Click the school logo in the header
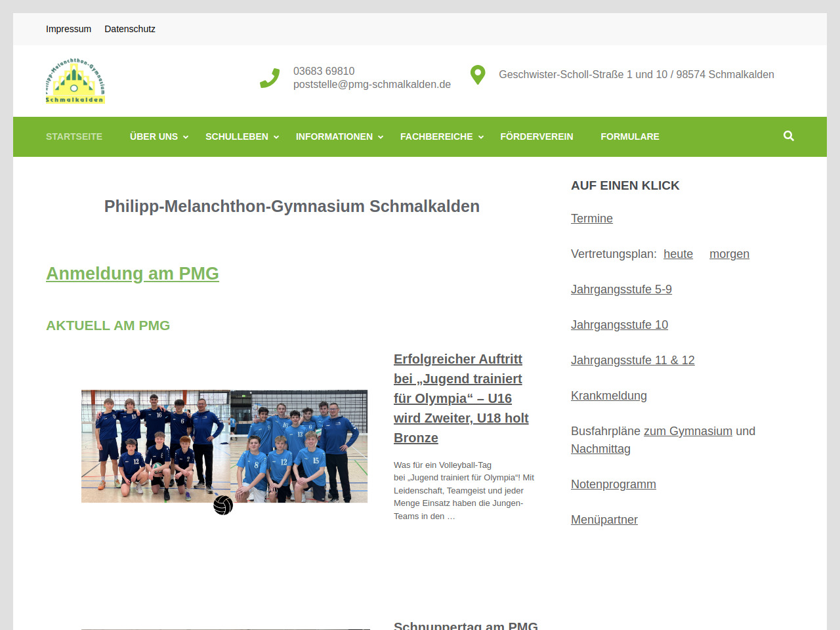This screenshot has width=840, height=630. coord(75,81)
